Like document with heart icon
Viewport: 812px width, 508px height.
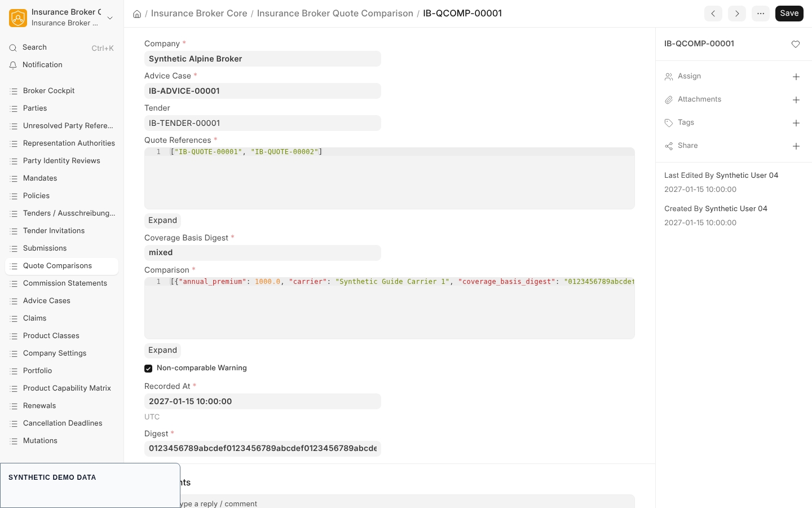[x=796, y=44]
